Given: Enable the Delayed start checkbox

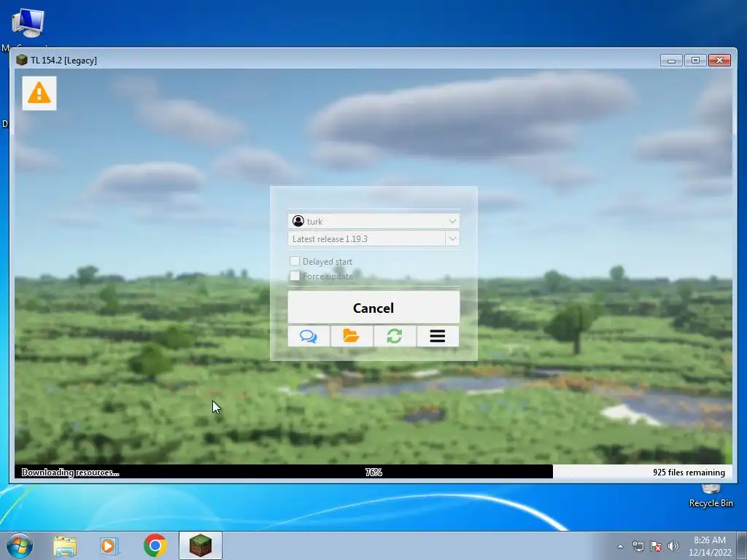Looking at the screenshot, I should [295, 261].
